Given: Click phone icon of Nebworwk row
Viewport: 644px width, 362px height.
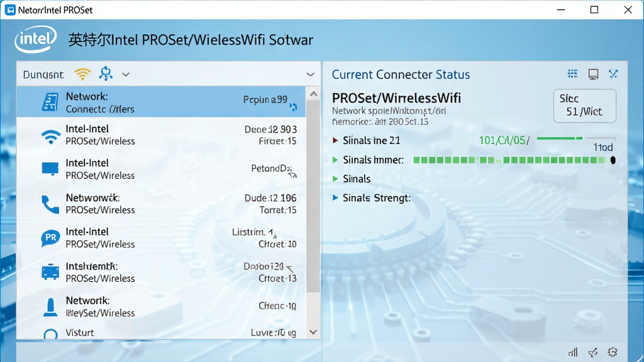Looking at the screenshot, I should coord(50,204).
